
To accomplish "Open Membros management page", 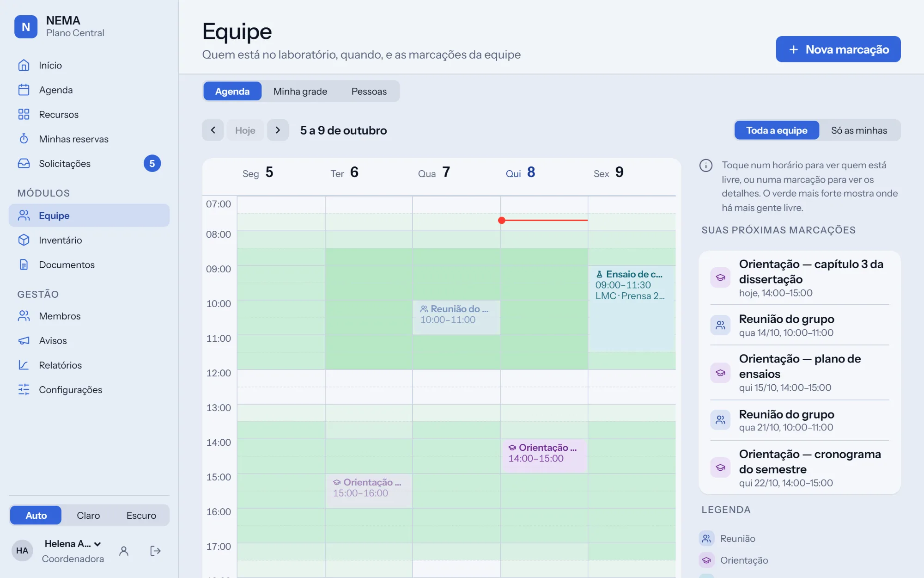I will [x=89, y=316].
